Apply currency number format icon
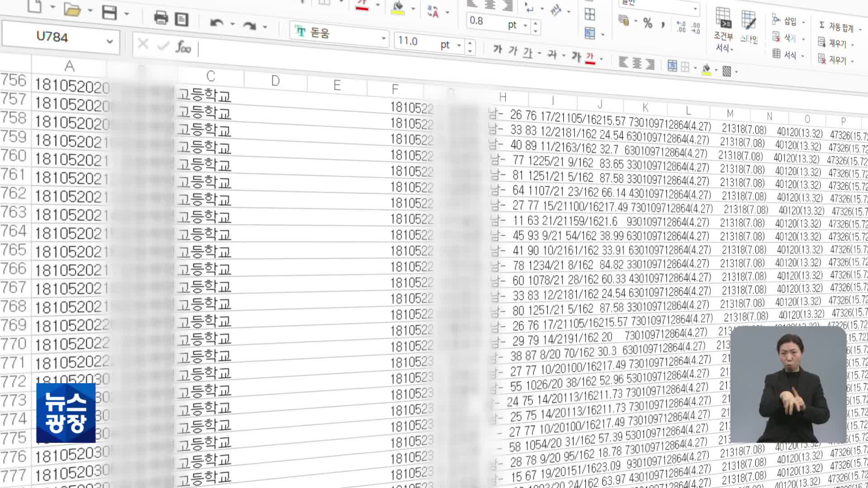Viewport: 868px width, 488px height. pyautogui.click(x=624, y=20)
